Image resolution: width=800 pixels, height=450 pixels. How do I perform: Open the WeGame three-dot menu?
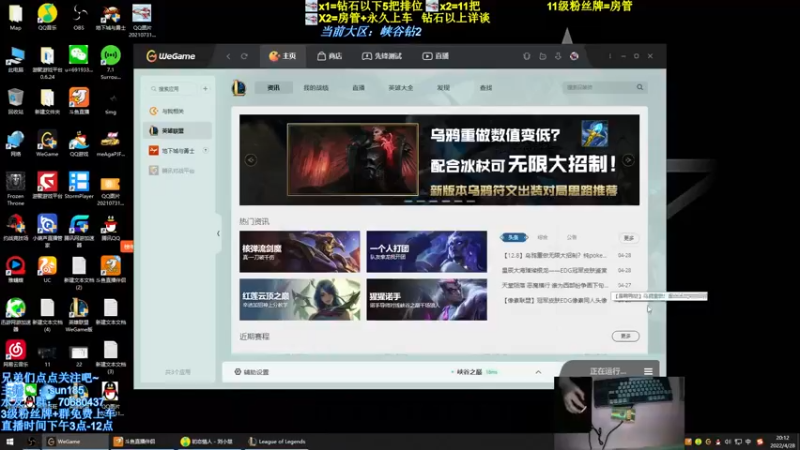click(x=610, y=56)
